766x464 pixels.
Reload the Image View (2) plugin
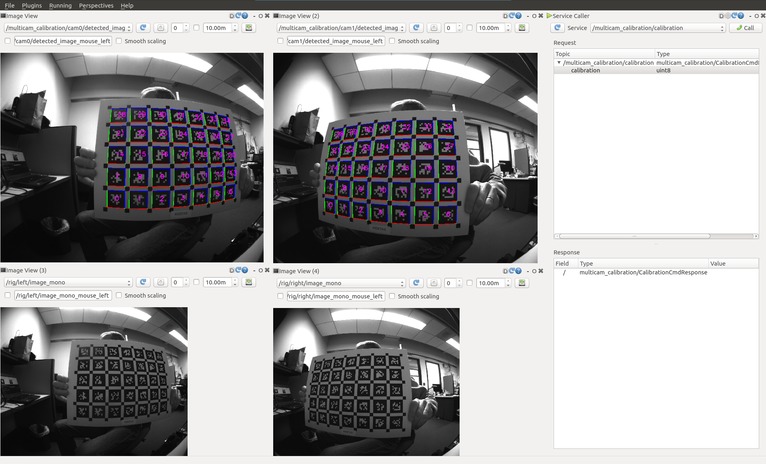pyautogui.click(x=512, y=16)
